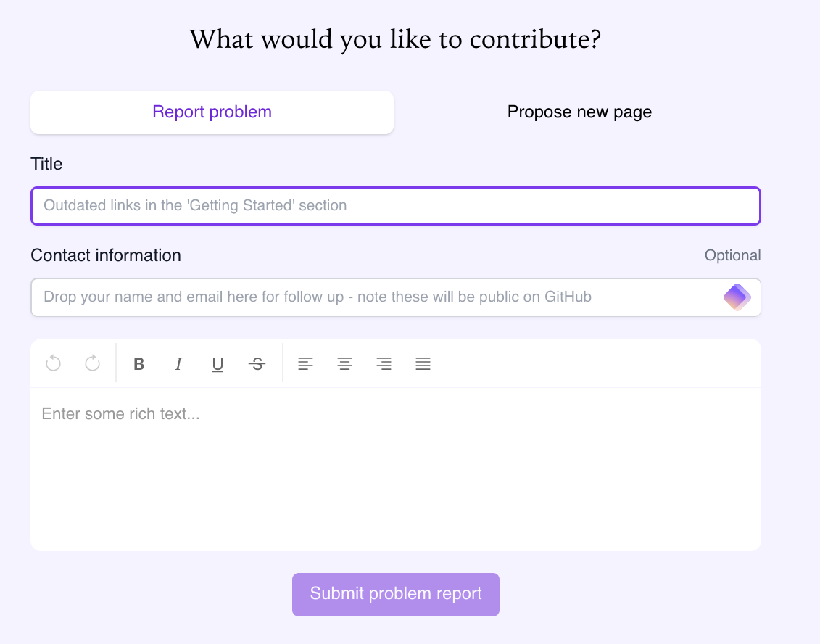Viewport: 820px width, 644px height.
Task: Switch to the Propose new page tab
Action: pyautogui.click(x=579, y=112)
